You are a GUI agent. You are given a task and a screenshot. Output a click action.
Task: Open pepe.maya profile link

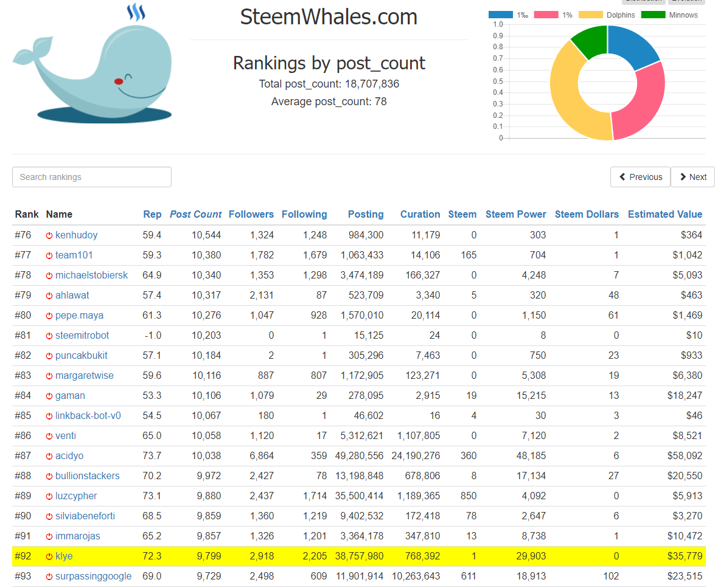pos(79,316)
